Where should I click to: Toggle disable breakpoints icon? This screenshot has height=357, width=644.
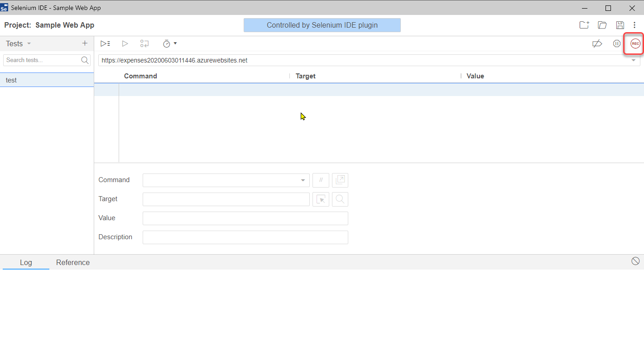tap(597, 43)
